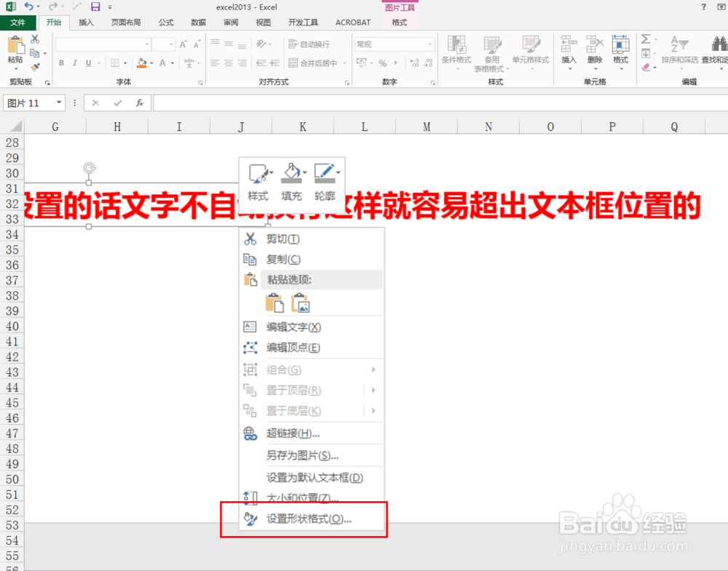728x571 pixels.
Task: Click the Font Color letter A button
Action: (162, 63)
